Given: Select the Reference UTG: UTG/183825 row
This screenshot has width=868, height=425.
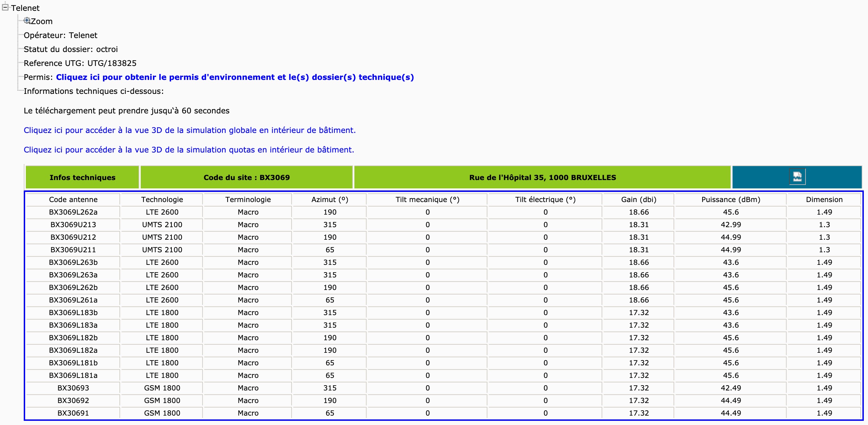Looking at the screenshot, I should 80,63.
